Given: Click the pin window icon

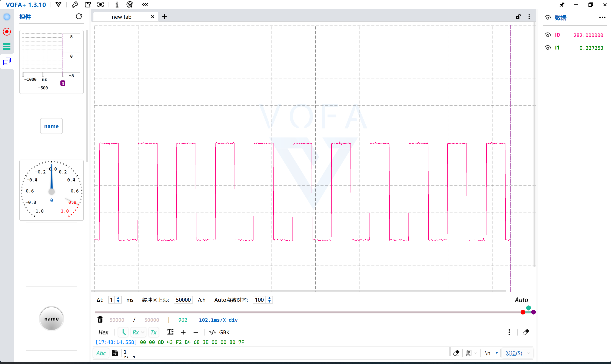Looking at the screenshot, I should pyautogui.click(x=562, y=5).
